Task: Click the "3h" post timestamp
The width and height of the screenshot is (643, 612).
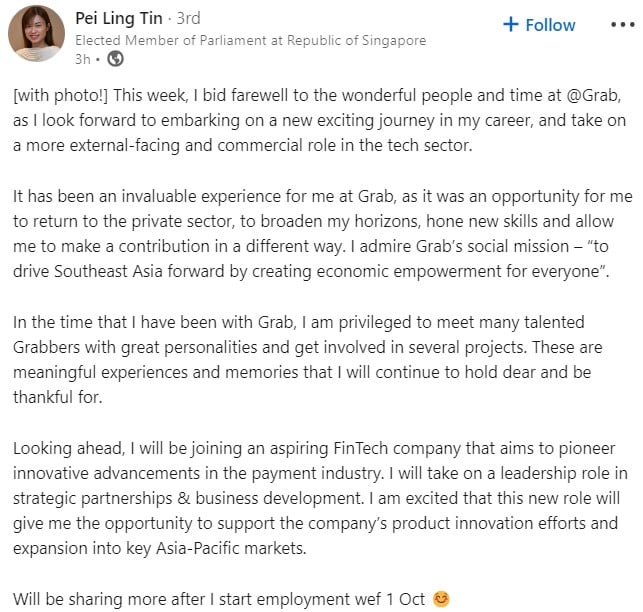Action: 83,59
